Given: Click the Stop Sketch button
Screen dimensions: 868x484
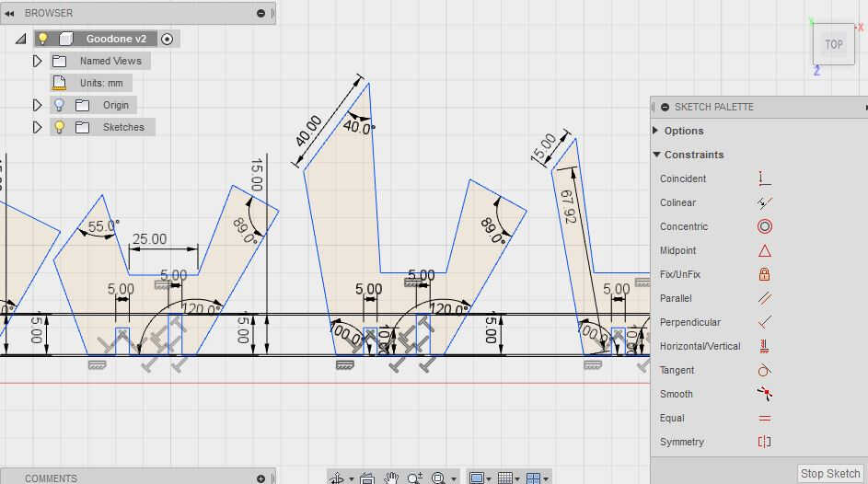Looking at the screenshot, I should point(830,474).
